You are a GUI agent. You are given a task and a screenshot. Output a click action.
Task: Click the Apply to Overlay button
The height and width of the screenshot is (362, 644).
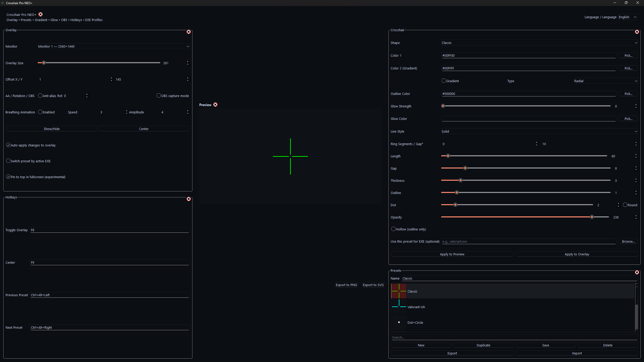pos(577,254)
